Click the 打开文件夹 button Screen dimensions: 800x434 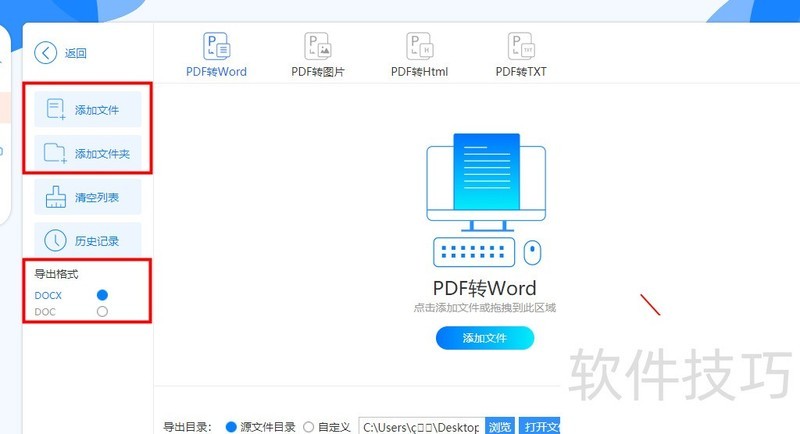[540, 426]
